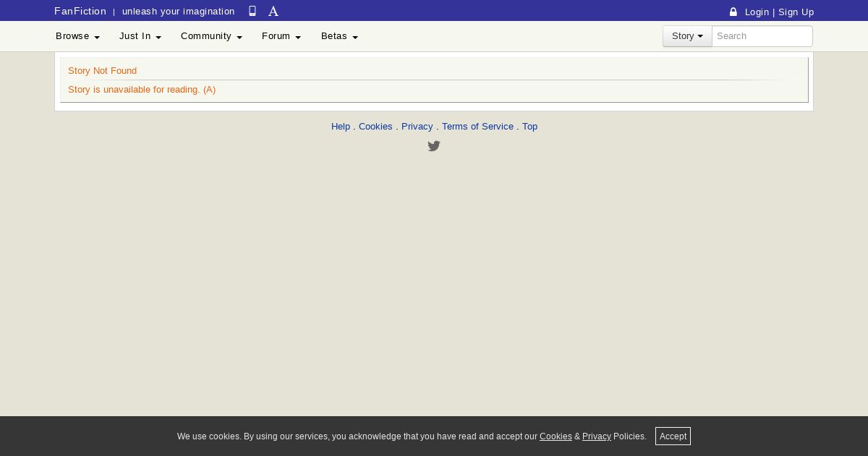Open the Twitter bird icon
The height and width of the screenshot is (456, 868).
tap(434, 146)
